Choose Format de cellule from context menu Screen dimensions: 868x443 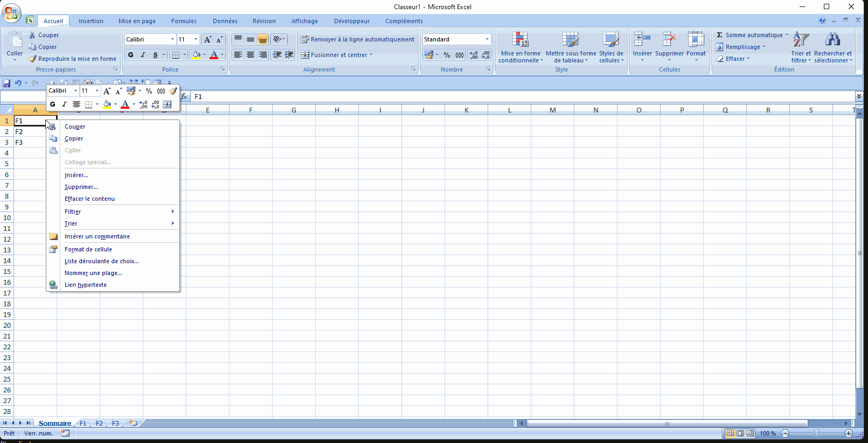coord(88,249)
